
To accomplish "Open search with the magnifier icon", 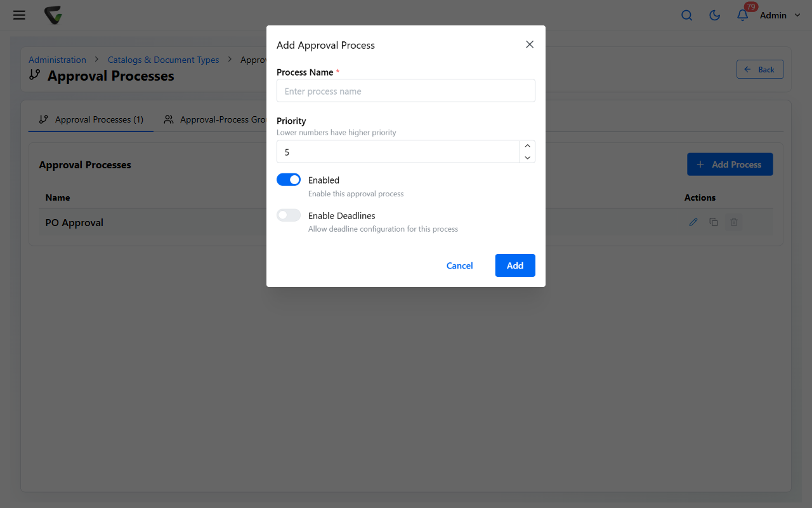I will point(686,15).
